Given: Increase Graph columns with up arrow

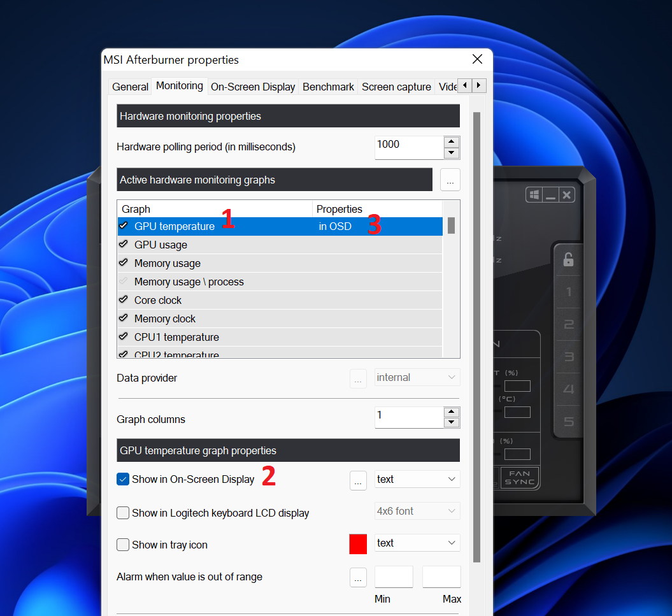Looking at the screenshot, I should click(451, 412).
